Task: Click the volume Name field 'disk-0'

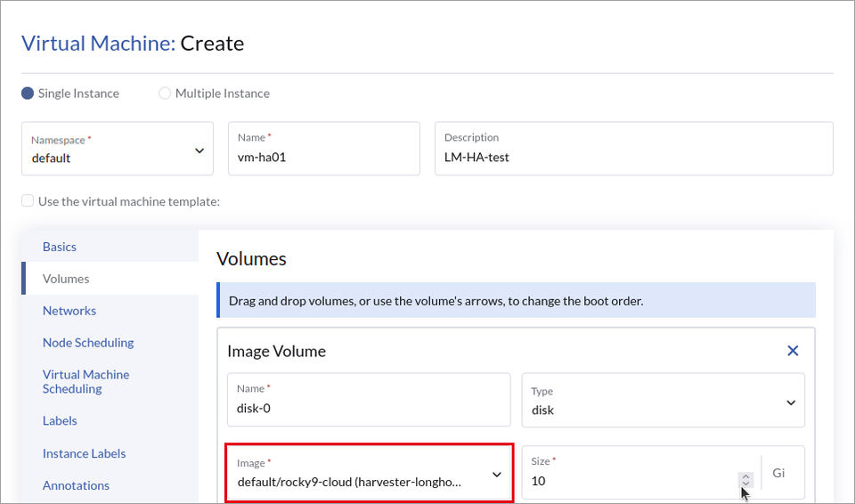Action: pyautogui.click(x=369, y=401)
